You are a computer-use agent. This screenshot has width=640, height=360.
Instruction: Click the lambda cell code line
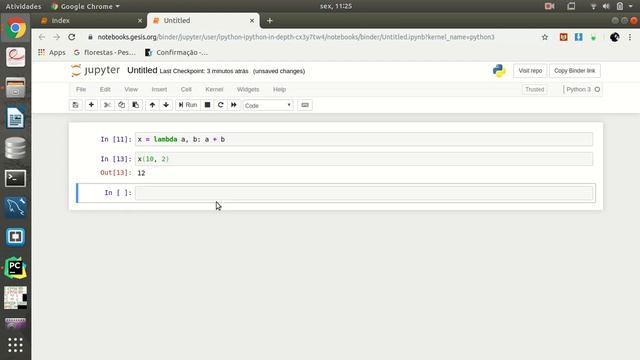click(364, 139)
